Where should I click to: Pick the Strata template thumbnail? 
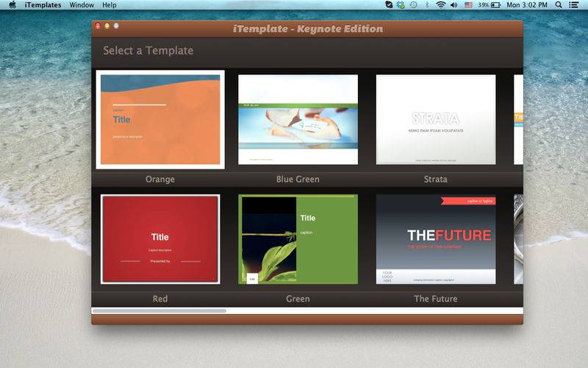tap(436, 119)
